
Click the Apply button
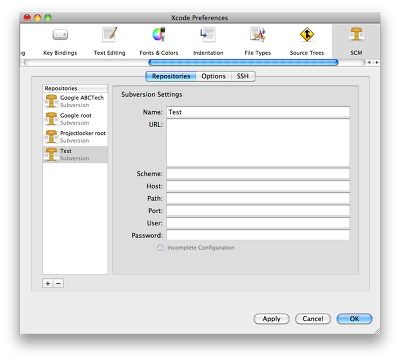271,319
